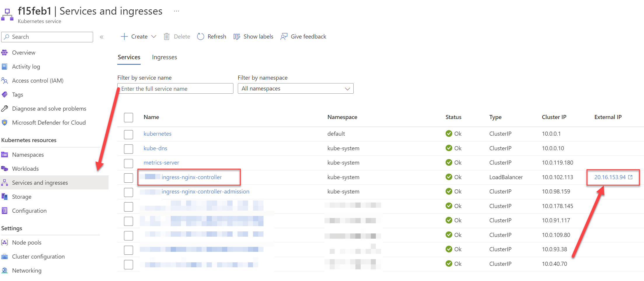Viewport: 644px width, 281px height.
Task: Collapse the sidebar with double-chevron
Action: [x=102, y=37]
